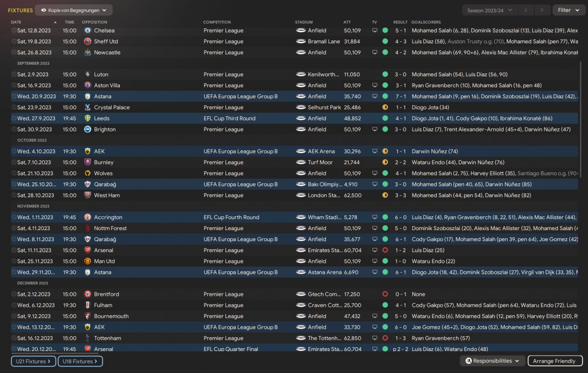The height and width of the screenshot is (373, 588).
Task: Click the stadium icon beside Turf Moor
Action: [x=301, y=162]
